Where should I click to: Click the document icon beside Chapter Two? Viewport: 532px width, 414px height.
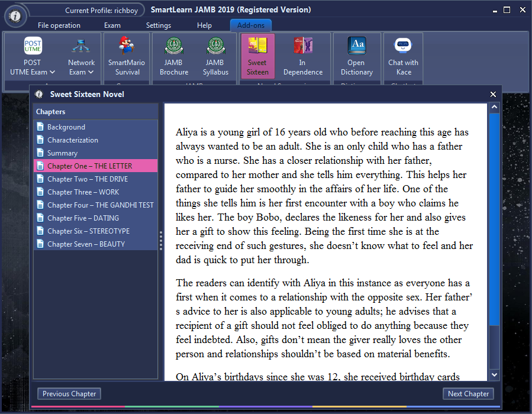coord(40,179)
